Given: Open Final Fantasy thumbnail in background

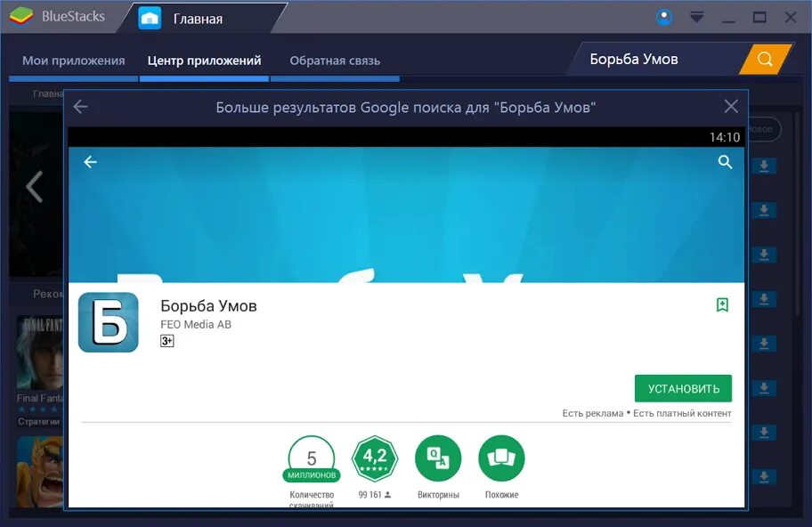Looking at the screenshot, I should (40, 352).
